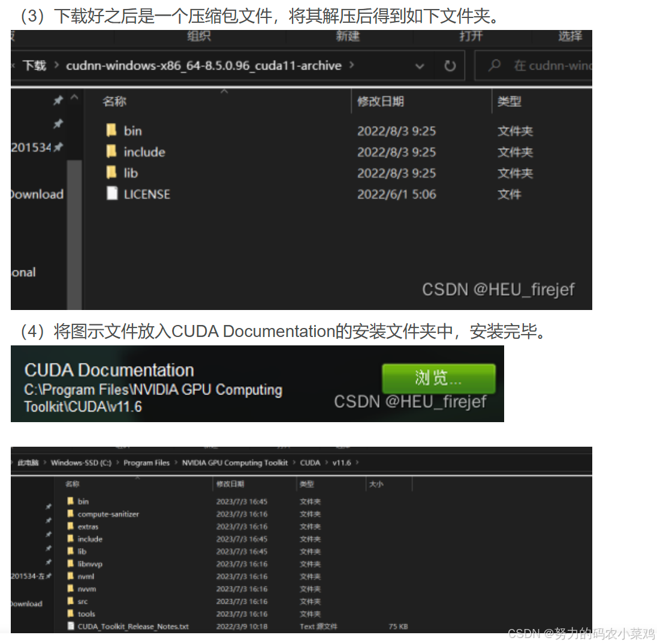The width and height of the screenshot is (657, 644).
Task: Open the 选择 ribbon group
Action: coord(570,37)
